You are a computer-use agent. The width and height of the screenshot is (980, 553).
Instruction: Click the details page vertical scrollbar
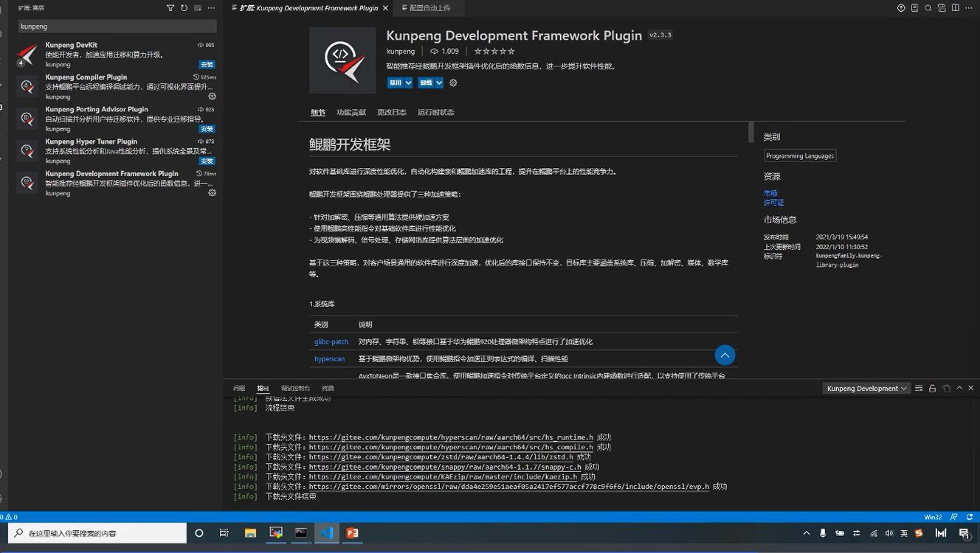(x=750, y=133)
